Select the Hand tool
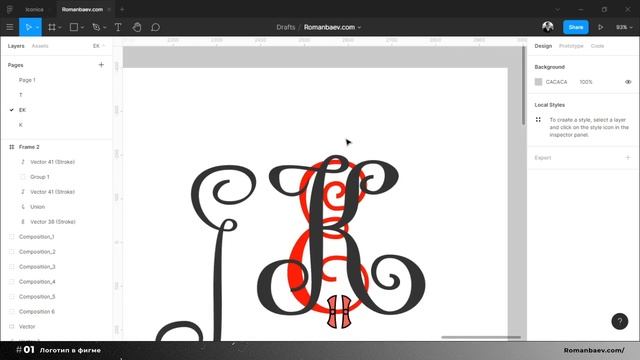This screenshot has height=360, width=640. coord(137,27)
